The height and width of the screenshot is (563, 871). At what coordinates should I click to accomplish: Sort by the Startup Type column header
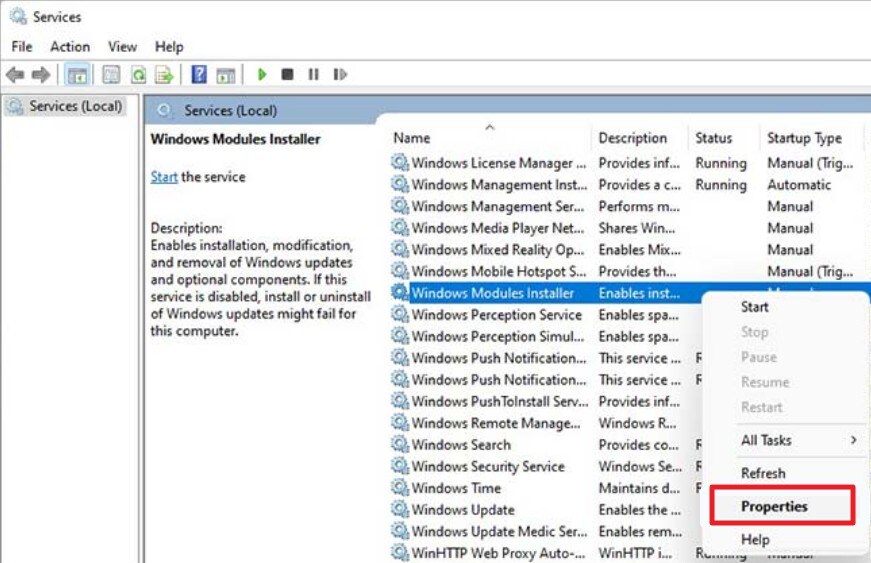tap(804, 138)
